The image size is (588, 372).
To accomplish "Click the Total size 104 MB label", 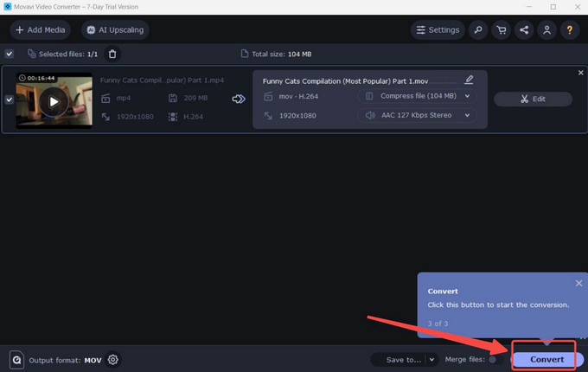I will (281, 54).
